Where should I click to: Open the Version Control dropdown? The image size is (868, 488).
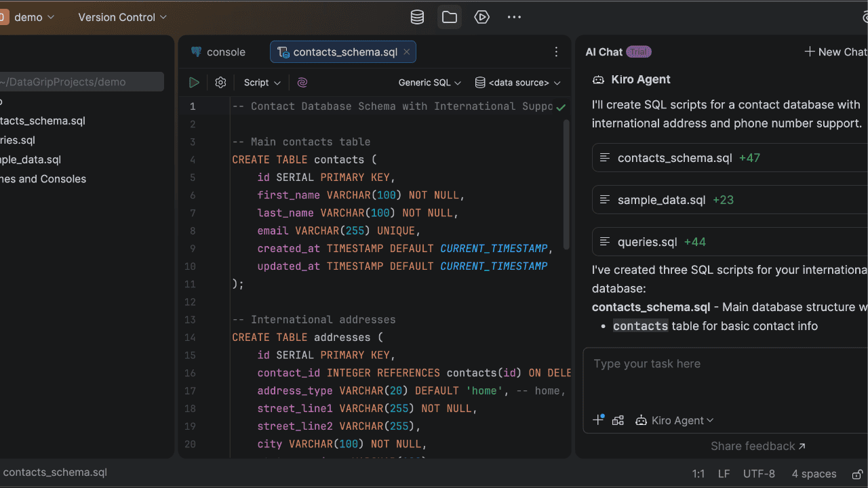click(x=123, y=17)
